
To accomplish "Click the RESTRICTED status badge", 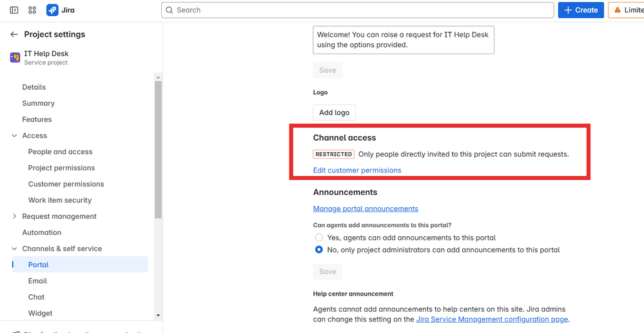I will [x=333, y=154].
